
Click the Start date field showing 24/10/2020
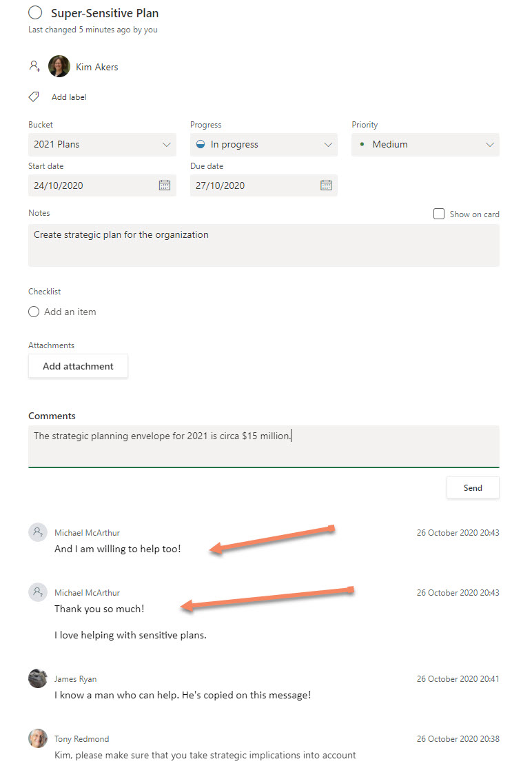(90, 185)
